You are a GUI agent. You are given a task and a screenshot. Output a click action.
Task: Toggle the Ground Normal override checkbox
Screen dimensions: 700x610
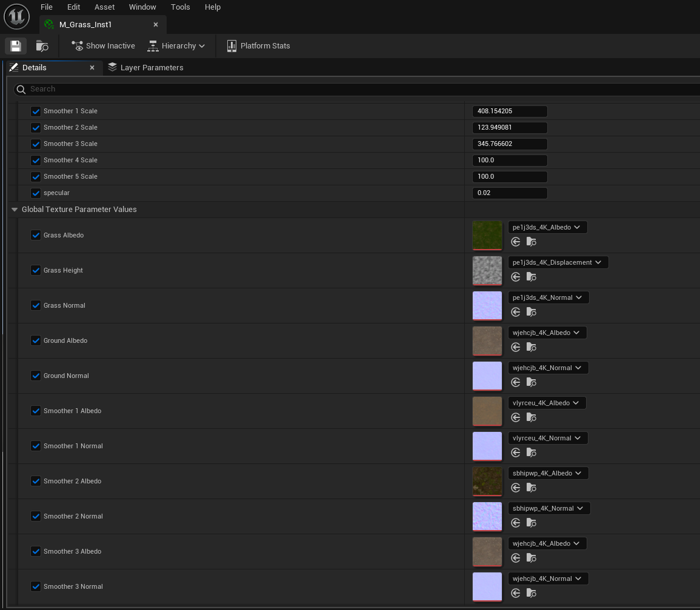pos(36,376)
